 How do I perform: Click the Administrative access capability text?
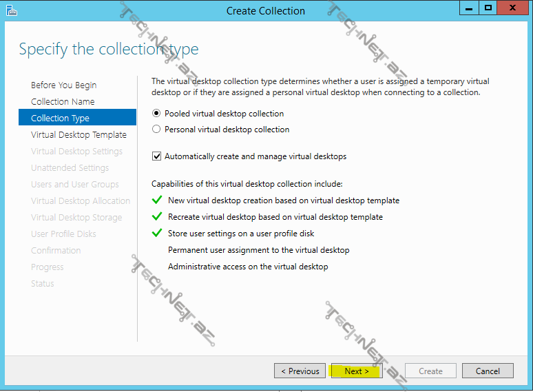coord(248,267)
